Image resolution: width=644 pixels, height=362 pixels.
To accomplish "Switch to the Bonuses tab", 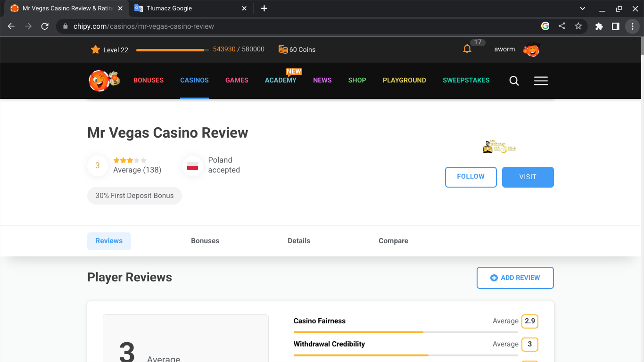I will pos(205,241).
